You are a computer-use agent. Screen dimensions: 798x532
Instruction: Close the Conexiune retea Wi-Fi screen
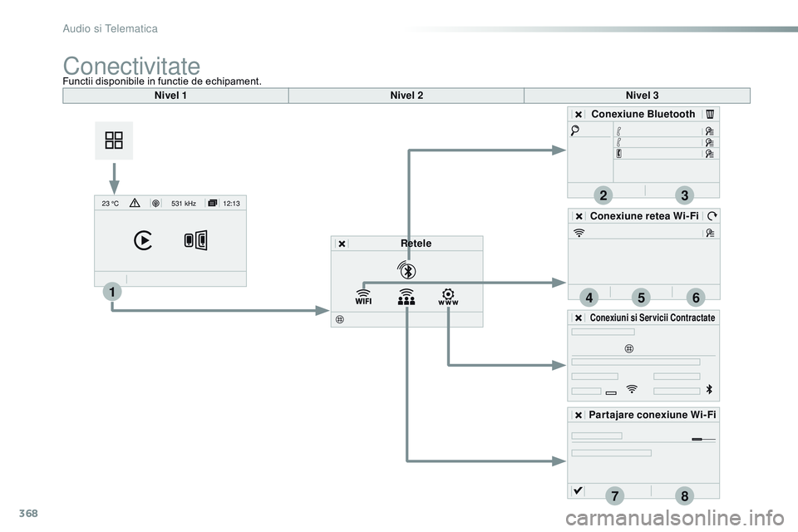point(579,216)
